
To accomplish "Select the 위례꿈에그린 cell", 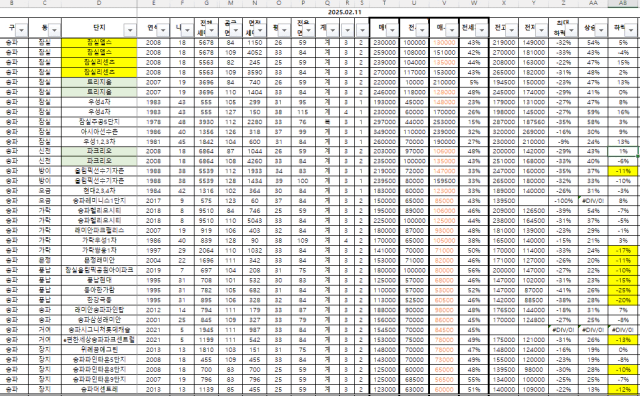I will [99, 349].
